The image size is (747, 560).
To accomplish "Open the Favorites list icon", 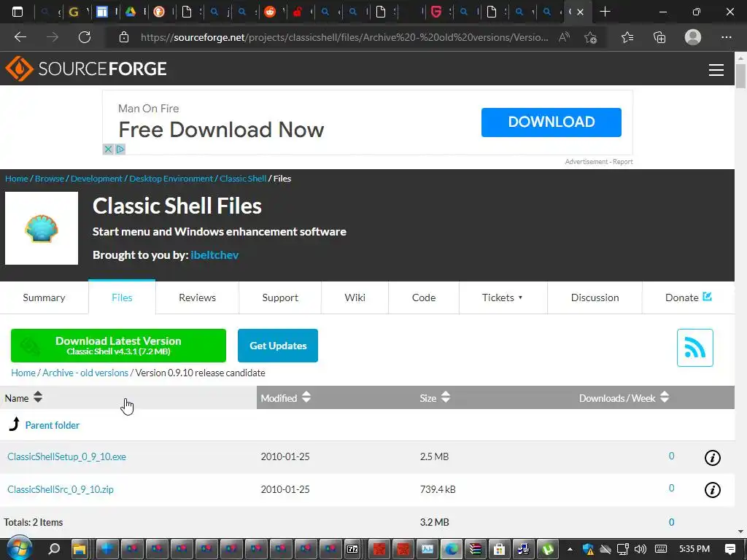I will click(627, 37).
